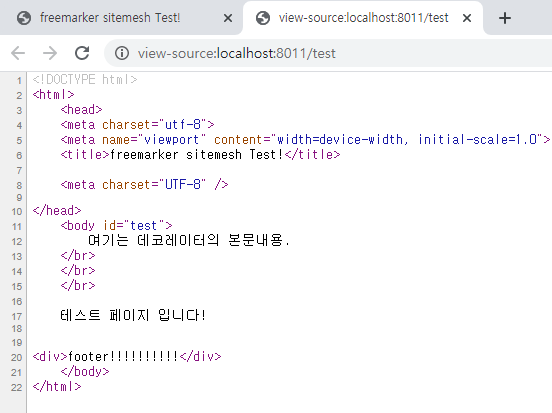Reload the view-source page
The image size is (552, 413).
(82, 53)
